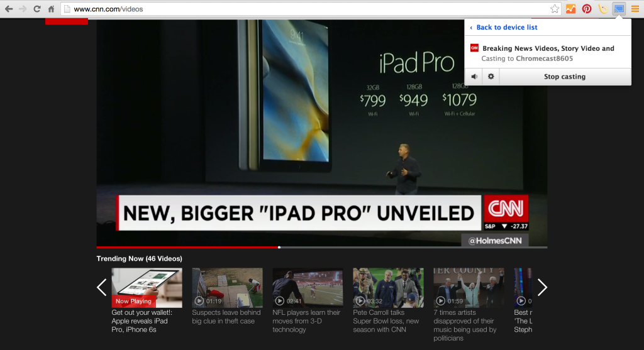Open the browser home page icon

pos(52,9)
